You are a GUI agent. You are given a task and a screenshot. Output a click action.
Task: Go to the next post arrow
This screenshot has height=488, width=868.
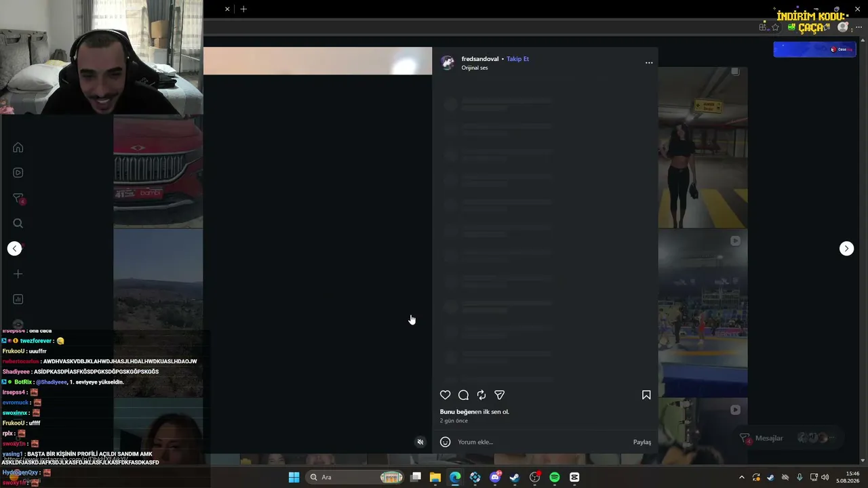(846, 249)
